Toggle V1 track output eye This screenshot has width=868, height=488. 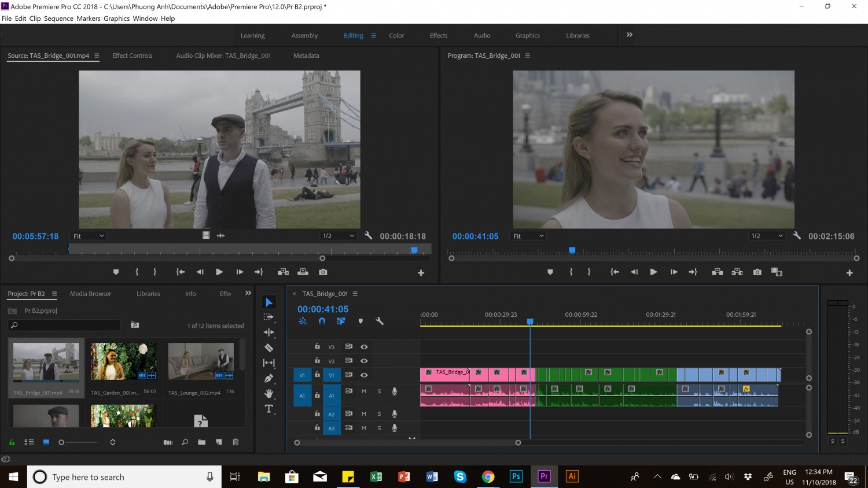tap(364, 375)
